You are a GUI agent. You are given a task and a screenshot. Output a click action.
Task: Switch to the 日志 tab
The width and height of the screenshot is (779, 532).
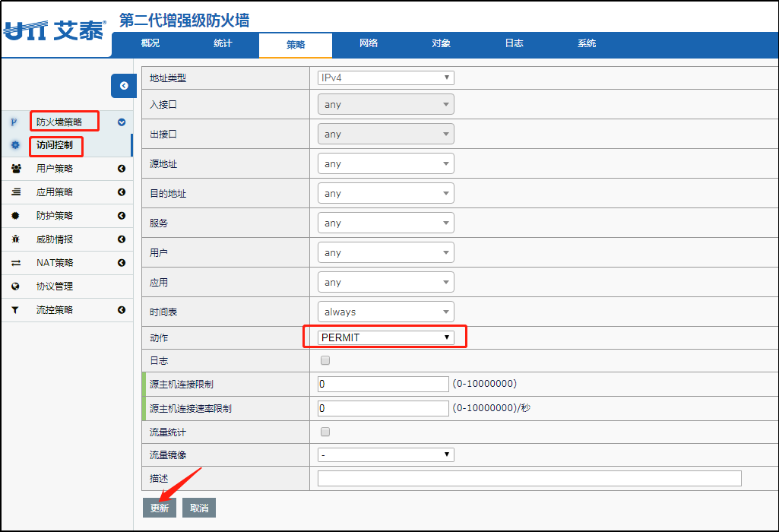515,44
